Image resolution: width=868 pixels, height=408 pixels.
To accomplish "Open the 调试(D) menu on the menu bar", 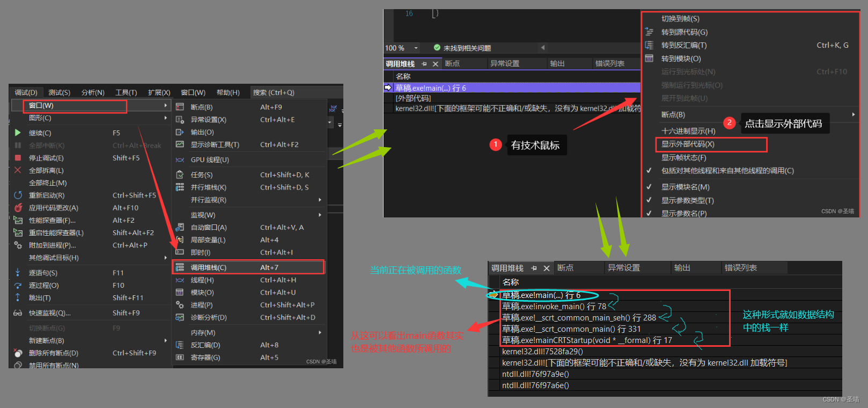I will pyautogui.click(x=26, y=92).
